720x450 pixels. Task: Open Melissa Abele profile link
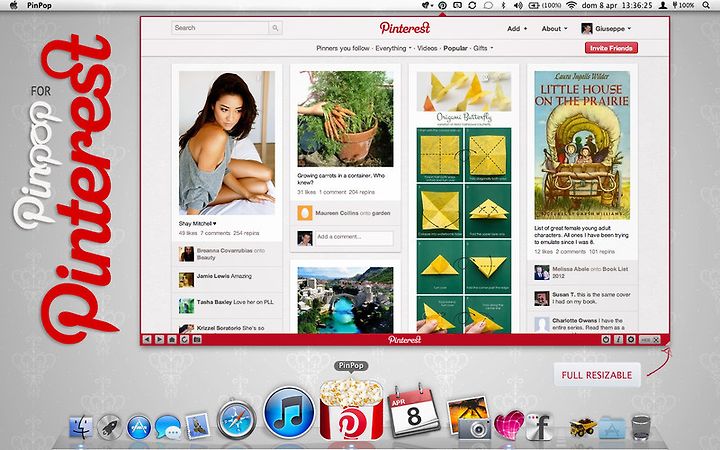[x=570, y=269]
